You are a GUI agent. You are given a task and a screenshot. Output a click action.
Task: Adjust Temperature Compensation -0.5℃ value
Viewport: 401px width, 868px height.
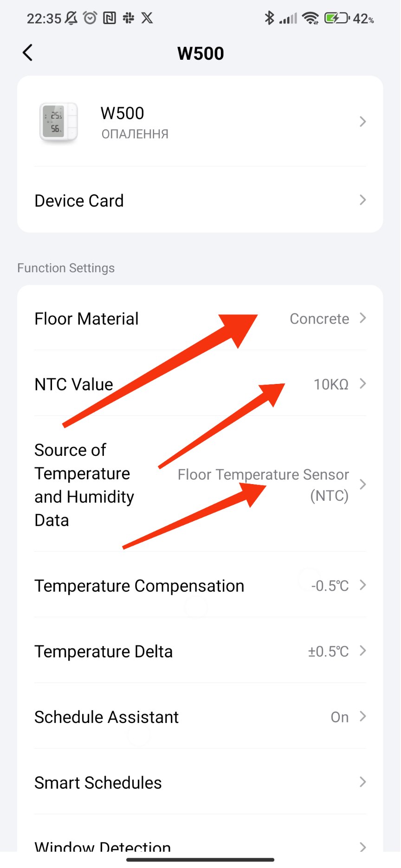coord(330,586)
